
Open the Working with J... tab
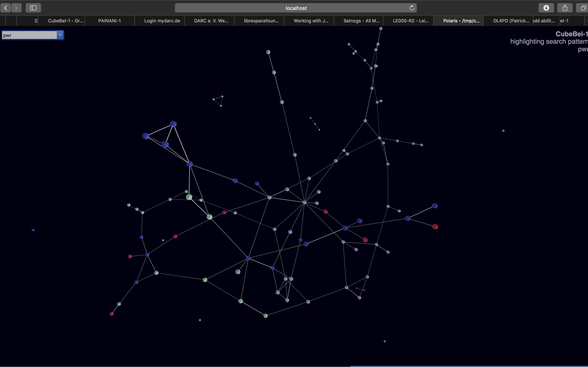311,21
